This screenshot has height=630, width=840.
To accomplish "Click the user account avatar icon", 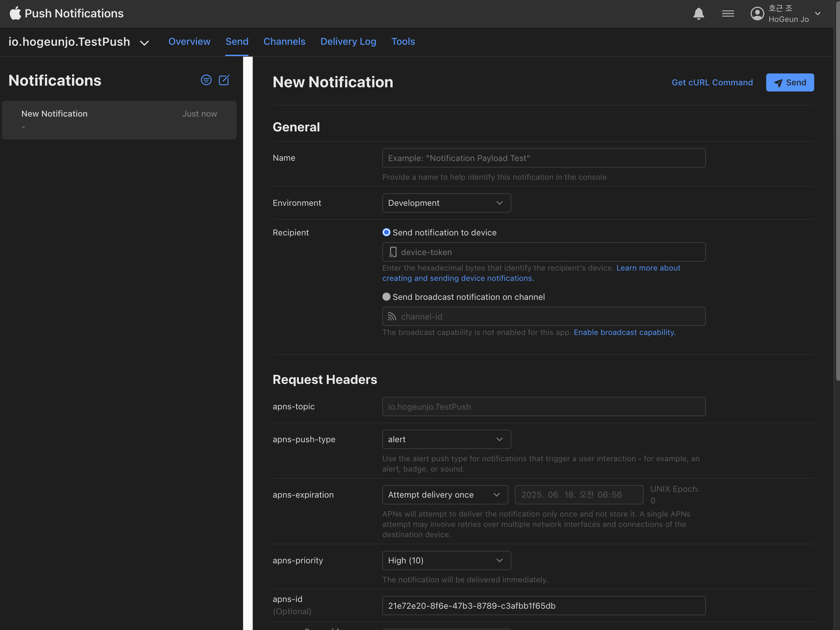I will pos(757,14).
